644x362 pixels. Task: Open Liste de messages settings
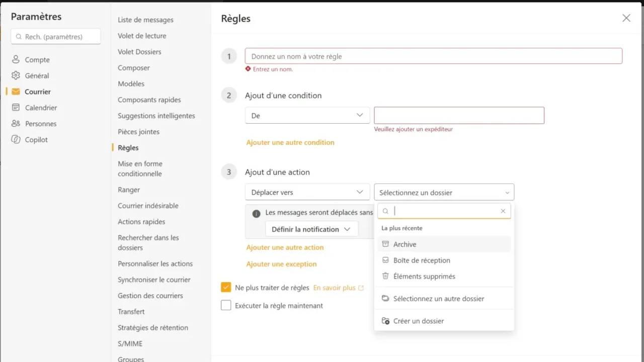point(146,20)
